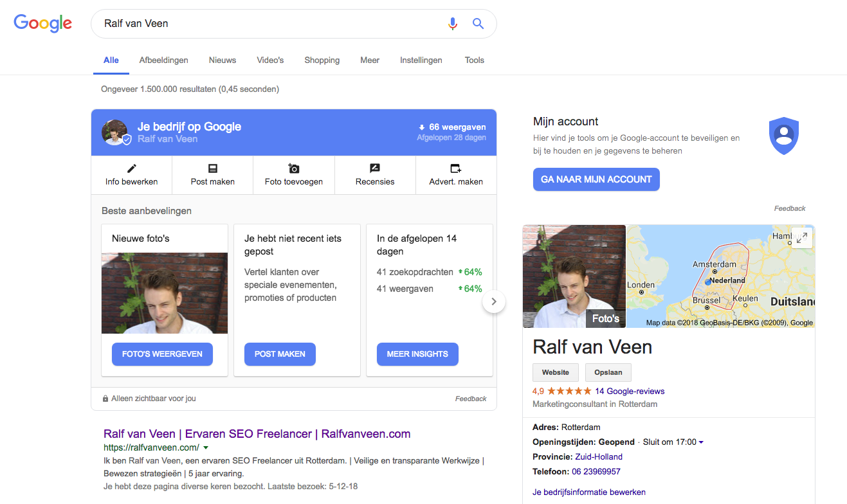Click the MEER INSIGHTS button
This screenshot has height=504, width=847.
tap(417, 354)
